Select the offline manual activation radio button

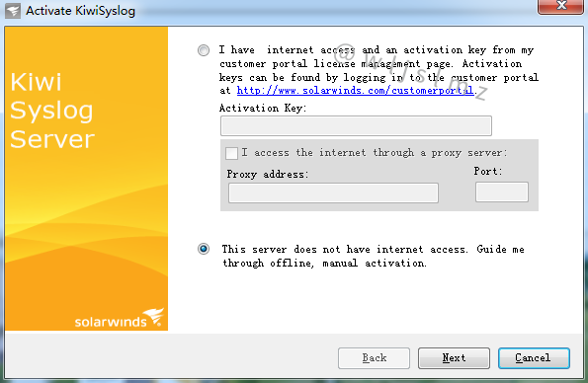(x=204, y=249)
